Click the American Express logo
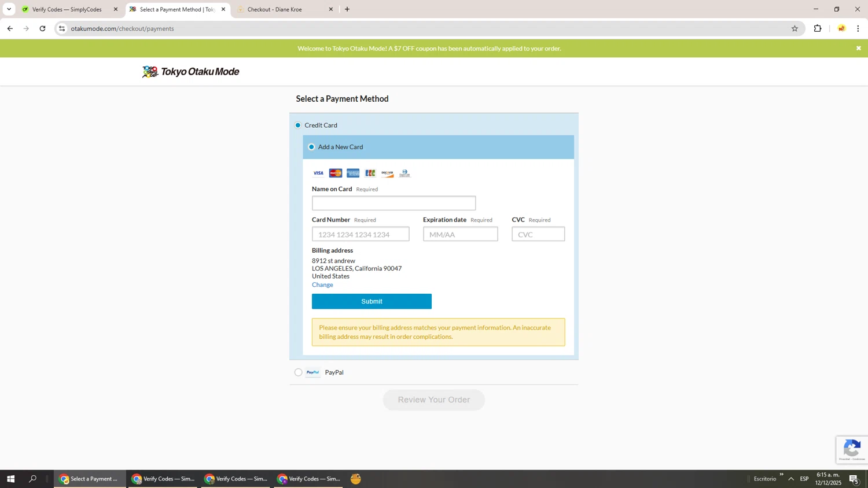The width and height of the screenshot is (868, 488). pyautogui.click(x=353, y=173)
